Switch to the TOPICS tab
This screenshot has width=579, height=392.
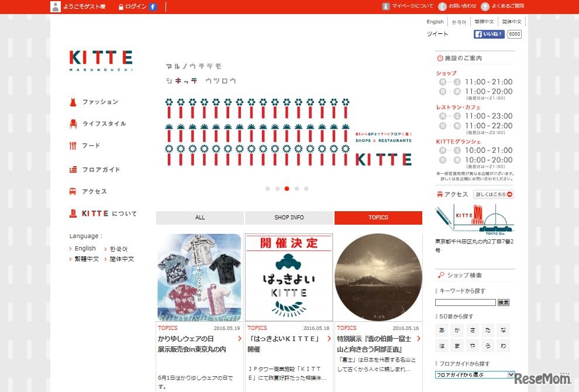pos(378,218)
